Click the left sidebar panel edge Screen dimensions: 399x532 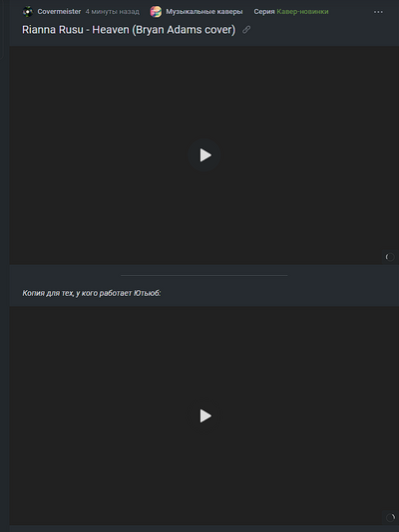[x=2, y=29]
